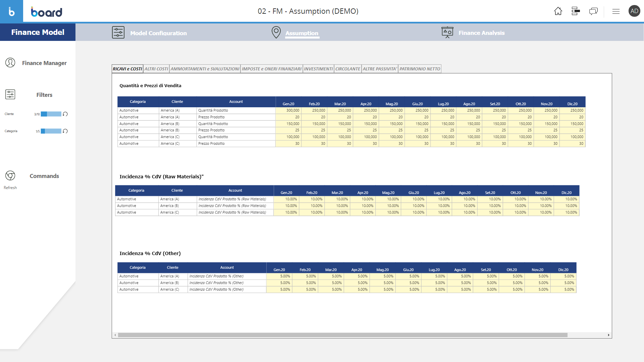Click the Model Configuration link
Screen dimensions: 644x362
[x=158, y=33]
